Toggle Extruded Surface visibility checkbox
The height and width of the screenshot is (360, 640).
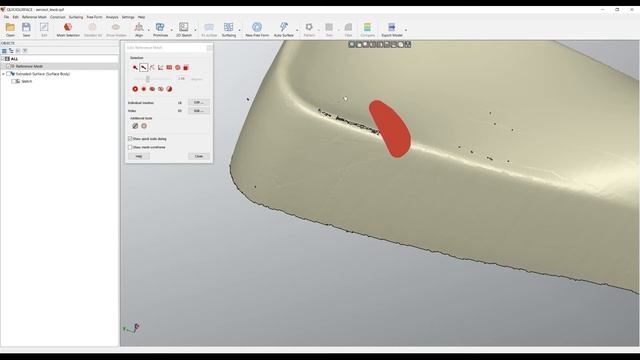pos(8,74)
